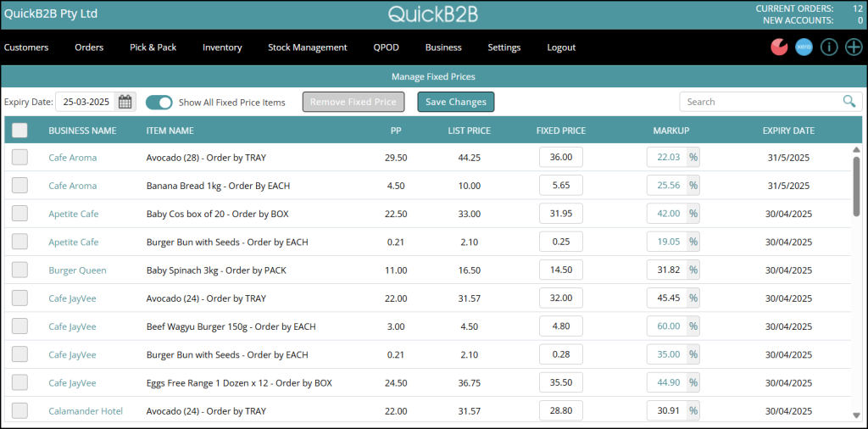
Task: Tick checkbox for Cafe Aroma Avocado (28) row
Action: pyautogui.click(x=20, y=157)
